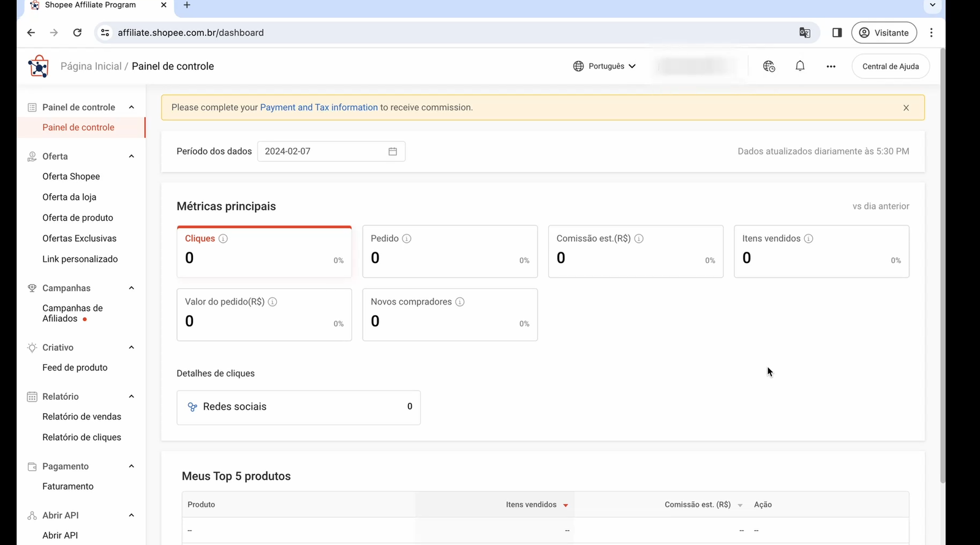Select the Pedido metric card
980x545 pixels.
(x=450, y=251)
